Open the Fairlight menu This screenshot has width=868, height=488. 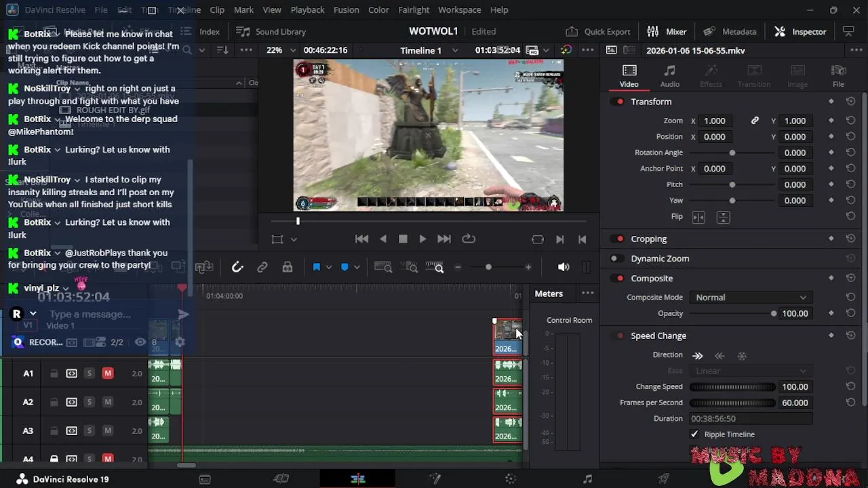tap(413, 9)
